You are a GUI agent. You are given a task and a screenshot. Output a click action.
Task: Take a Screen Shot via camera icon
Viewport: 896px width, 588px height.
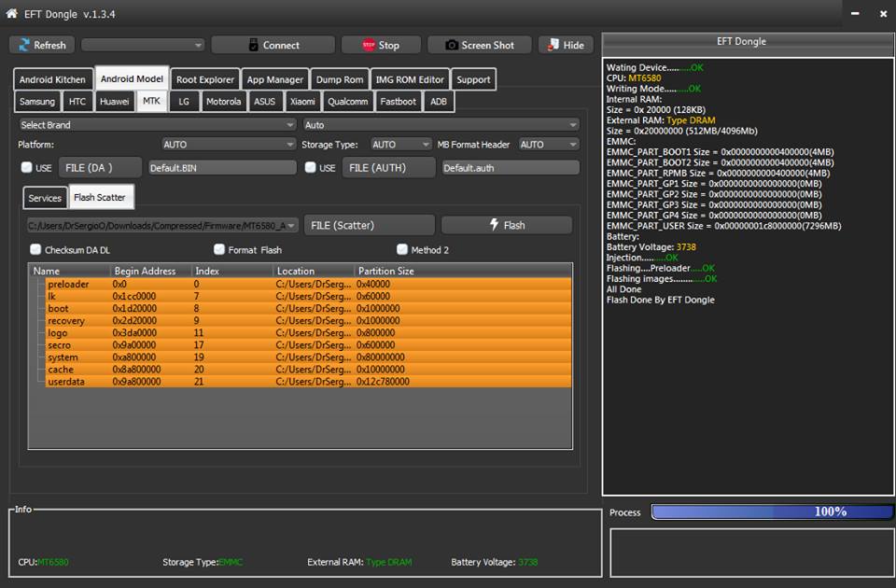click(452, 45)
